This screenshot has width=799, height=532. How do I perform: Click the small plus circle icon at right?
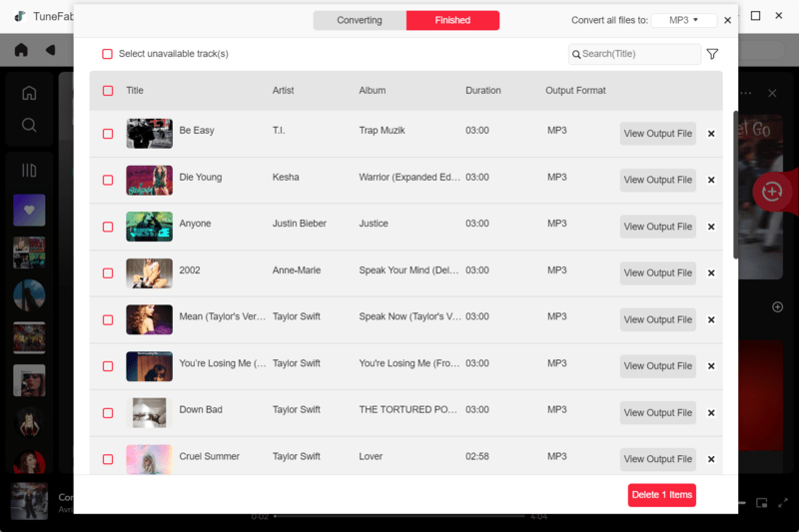click(778, 307)
